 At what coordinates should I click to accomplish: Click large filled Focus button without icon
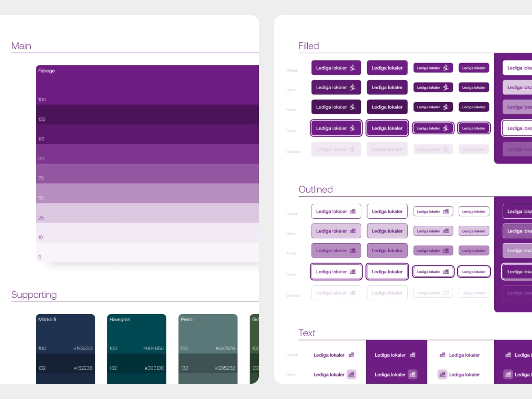tap(387, 128)
